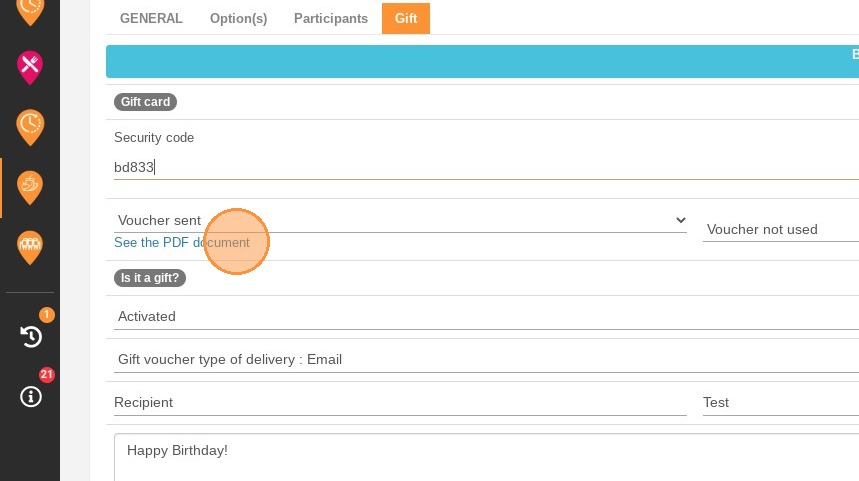
Task: Open the Activated gift selector
Action: [486, 316]
